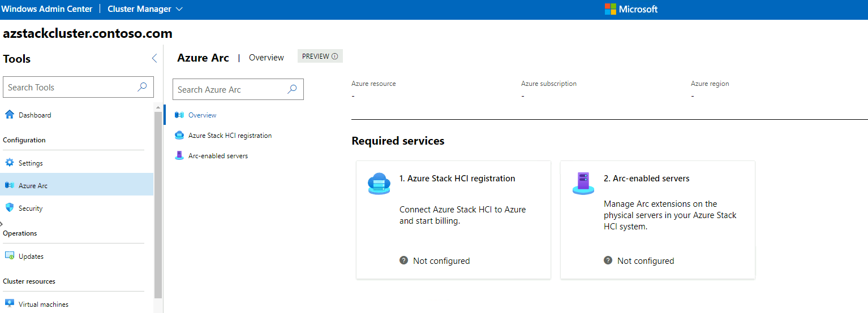
Task: Click the azstackcluster.contoso.com cluster name
Action: [x=88, y=33]
